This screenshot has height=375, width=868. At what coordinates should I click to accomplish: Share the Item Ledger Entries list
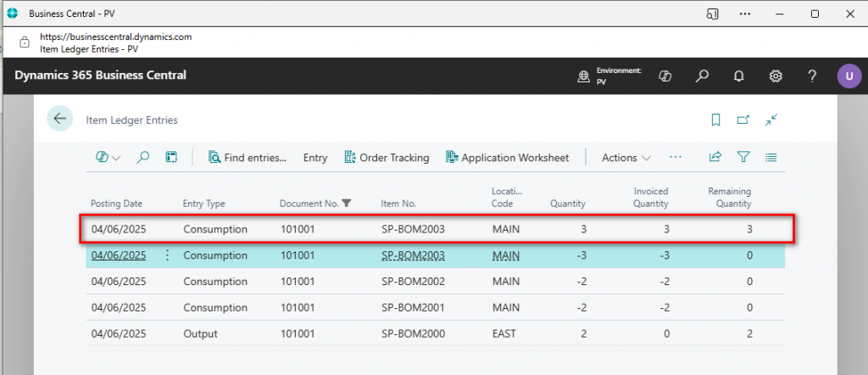tap(715, 157)
